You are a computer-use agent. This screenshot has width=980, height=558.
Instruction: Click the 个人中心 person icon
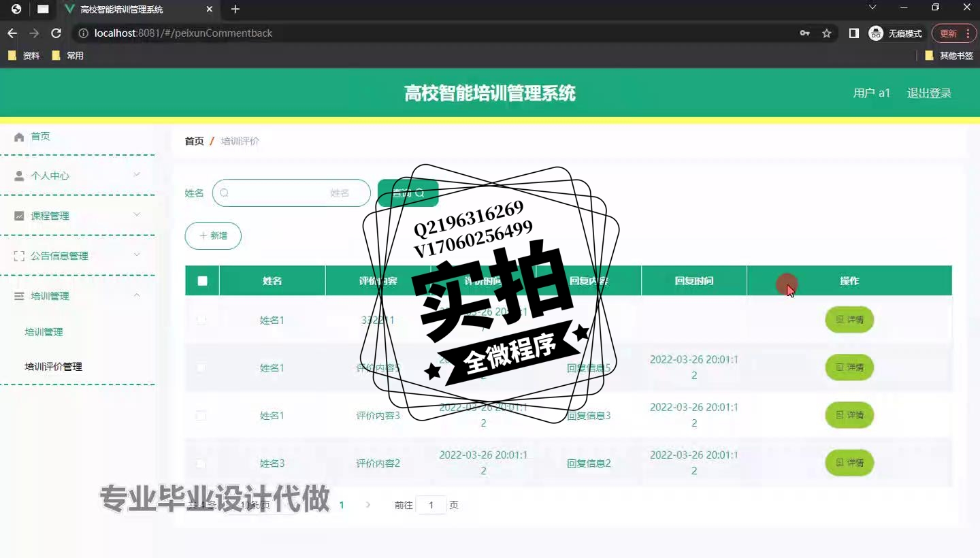point(19,176)
